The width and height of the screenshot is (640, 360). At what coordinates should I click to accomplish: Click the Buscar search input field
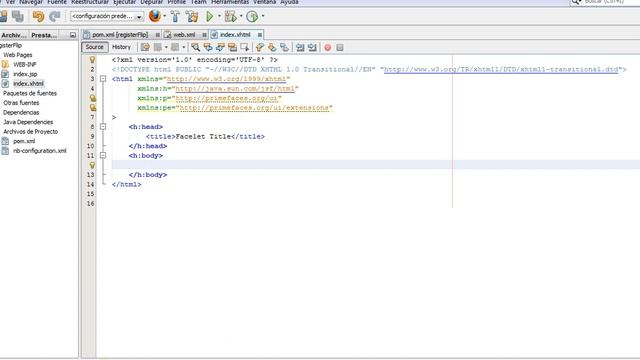click(x=611, y=2)
